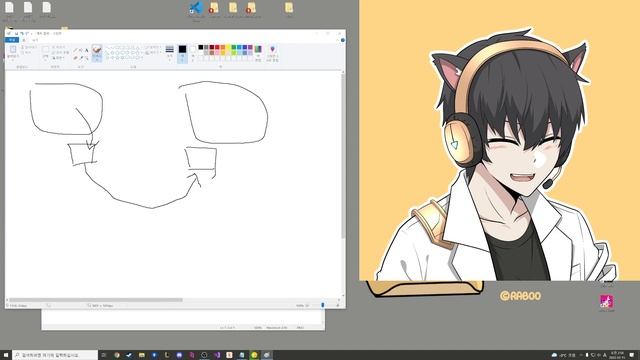Pick the green palette color
This screenshot has width=640, height=360.
[x=234, y=47]
